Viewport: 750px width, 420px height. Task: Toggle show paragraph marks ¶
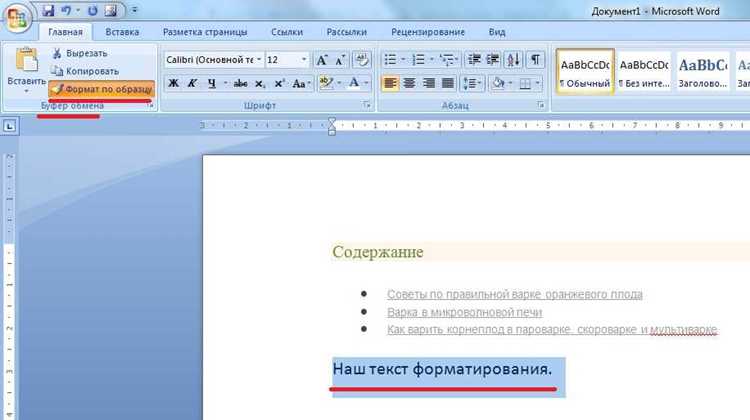[x=535, y=60]
